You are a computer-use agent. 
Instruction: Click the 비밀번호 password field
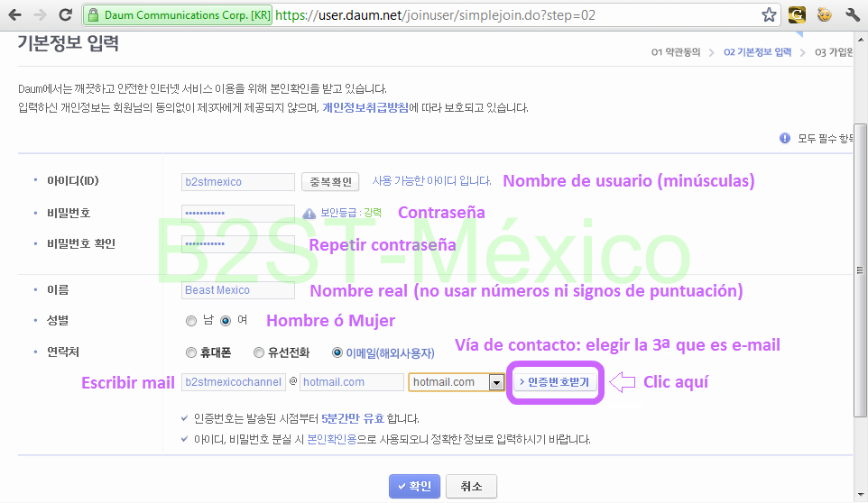(x=238, y=214)
